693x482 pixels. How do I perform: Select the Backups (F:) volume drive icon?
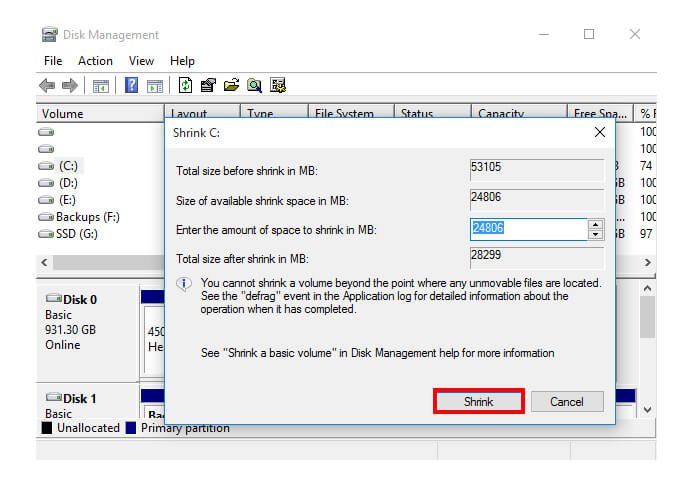pyautogui.click(x=47, y=217)
